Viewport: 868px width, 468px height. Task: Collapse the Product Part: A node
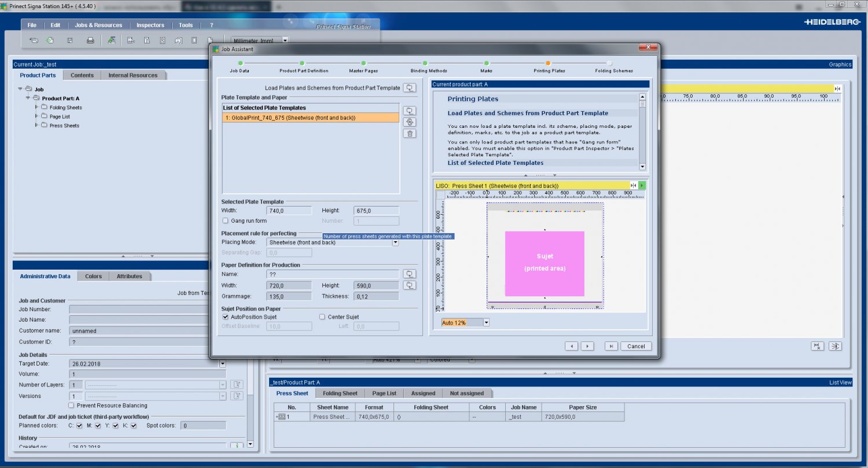28,98
